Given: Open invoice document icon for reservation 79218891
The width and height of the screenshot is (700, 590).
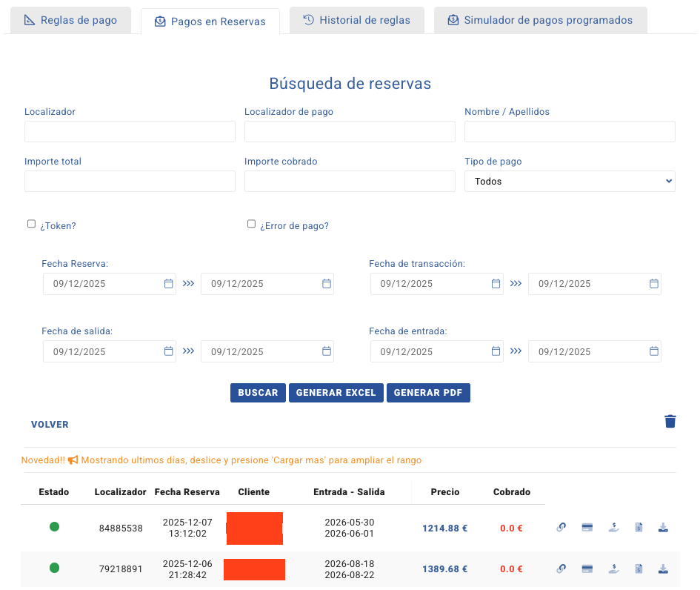Looking at the screenshot, I should pos(639,569).
